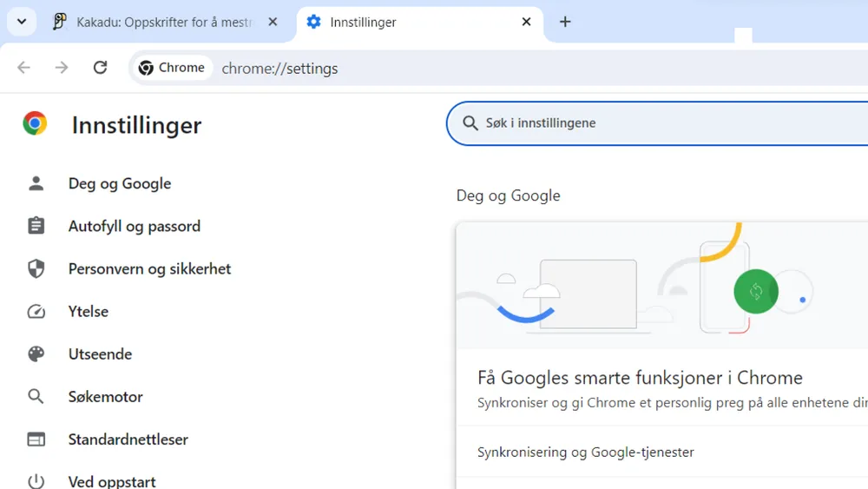Switch to the Kakadu Oppskrifter tab
Viewport: 868px width, 489px height.
[x=163, y=23]
